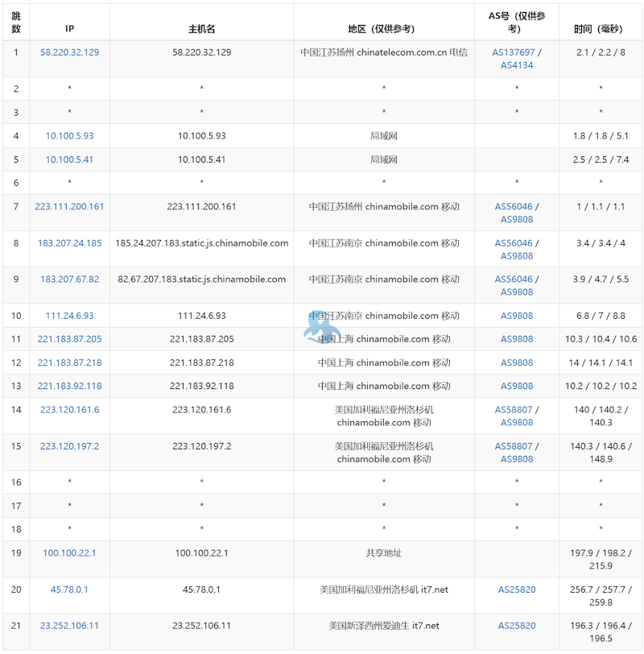Image resolution: width=644 pixels, height=654 pixels.
Task: Open the AS4134 link in hop 1
Action: click(517, 65)
